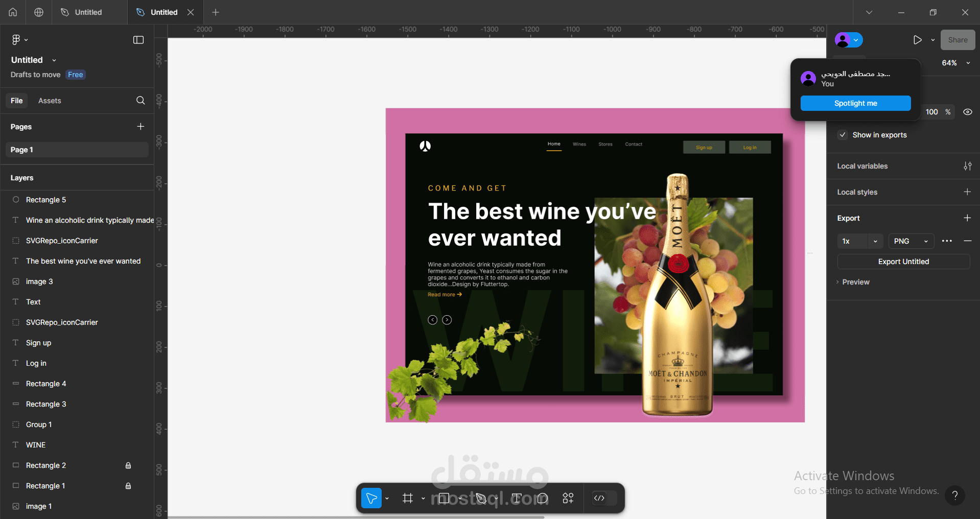Open the Actions tool

pyautogui.click(x=568, y=498)
